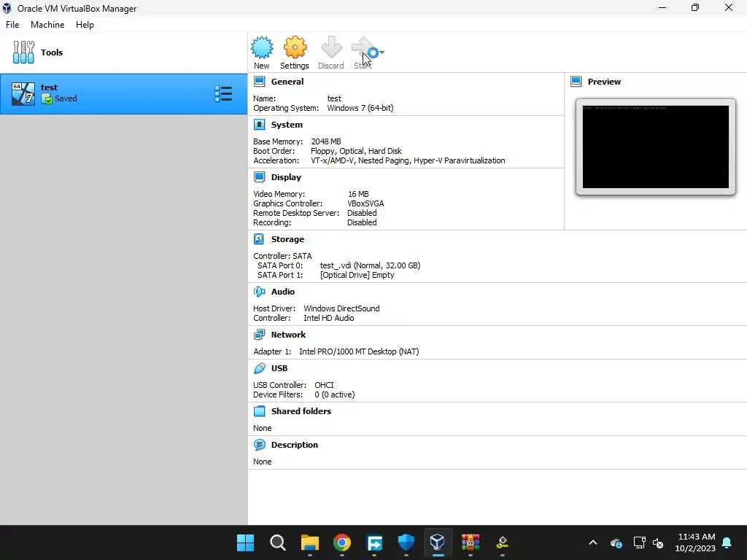
Task: Click the Windows 7 (64-bit) OS value
Action: tap(360, 108)
